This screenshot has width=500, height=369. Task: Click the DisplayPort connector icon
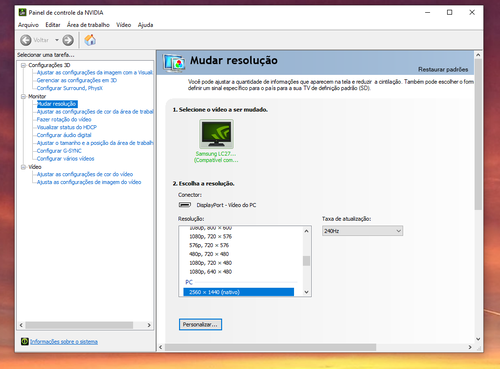pos(185,205)
